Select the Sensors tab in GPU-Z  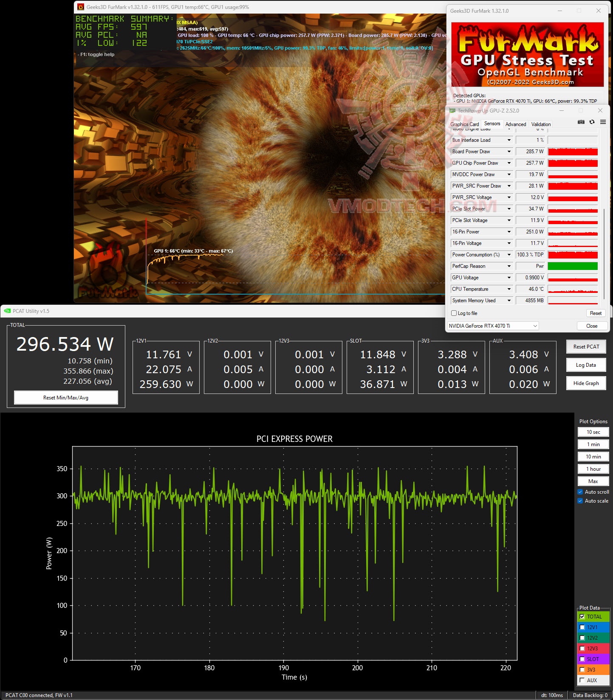pos(492,124)
